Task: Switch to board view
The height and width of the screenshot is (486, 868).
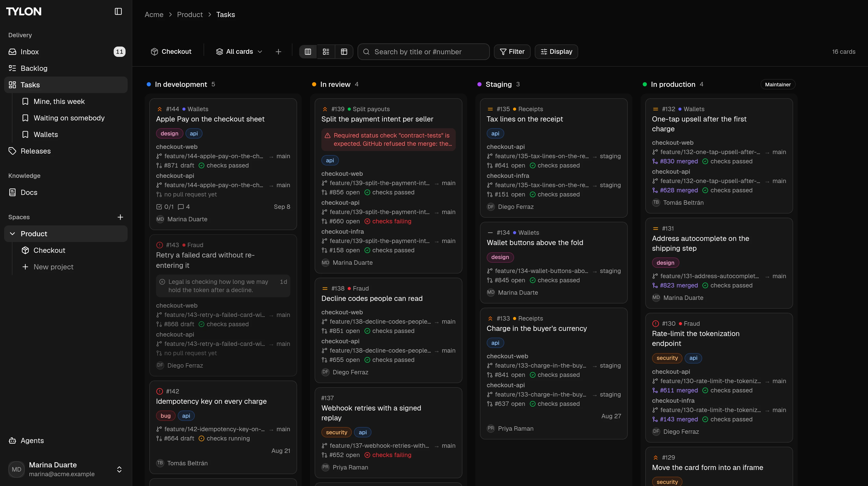Action: [308, 52]
